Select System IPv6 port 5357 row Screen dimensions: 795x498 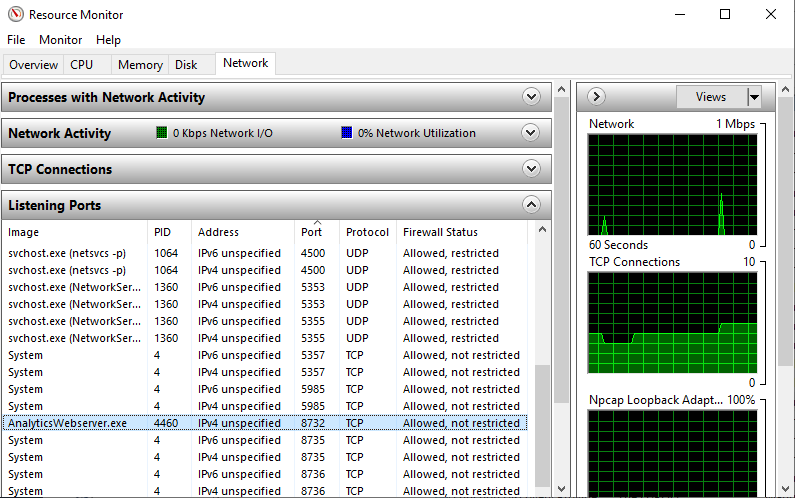[x=265, y=355]
